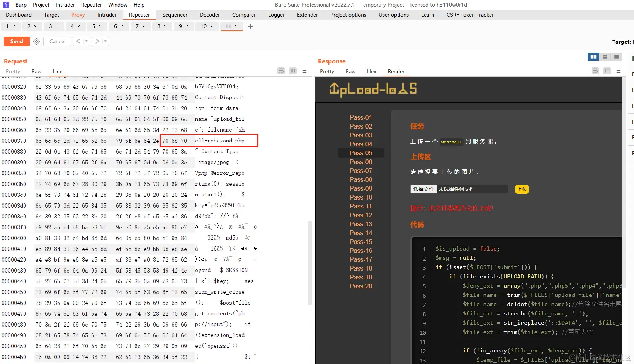Show the Request in Pretty view
Viewport: 634px width, 364px height.
pos(13,71)
